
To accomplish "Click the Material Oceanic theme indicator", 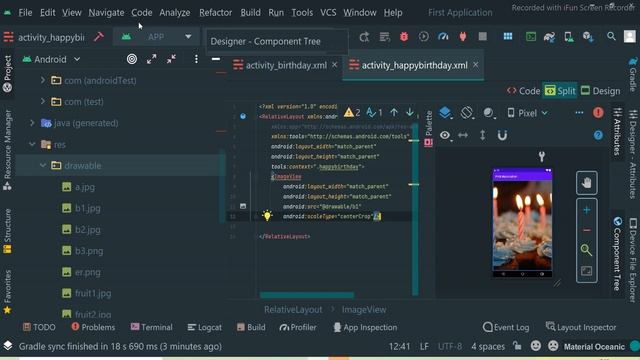I will [x=594, y=347].
